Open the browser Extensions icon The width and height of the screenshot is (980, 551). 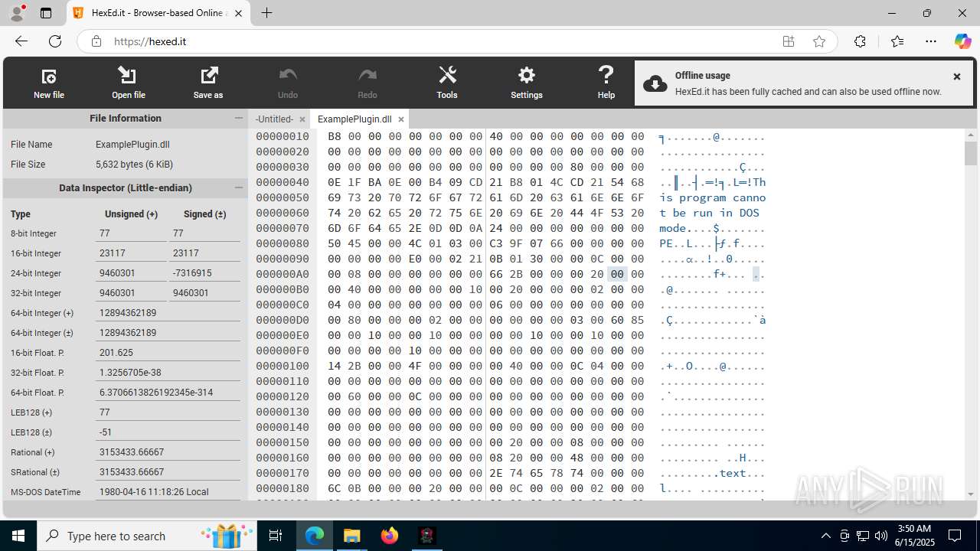(860, 41)
